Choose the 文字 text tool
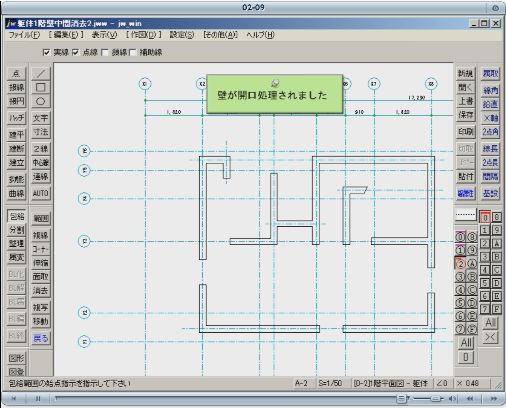 [41, 118]
